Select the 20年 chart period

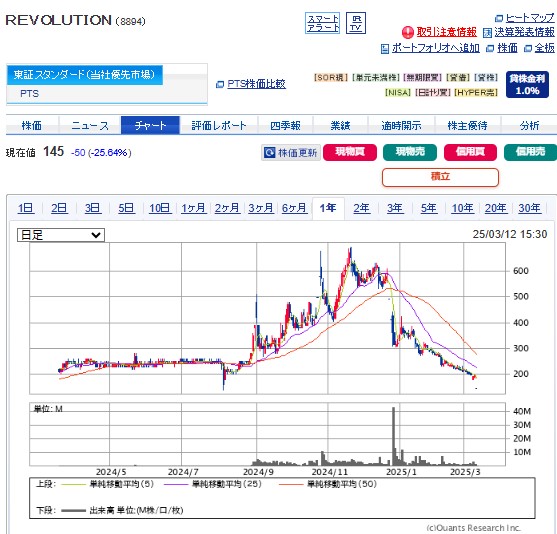[x=496, y=208]
